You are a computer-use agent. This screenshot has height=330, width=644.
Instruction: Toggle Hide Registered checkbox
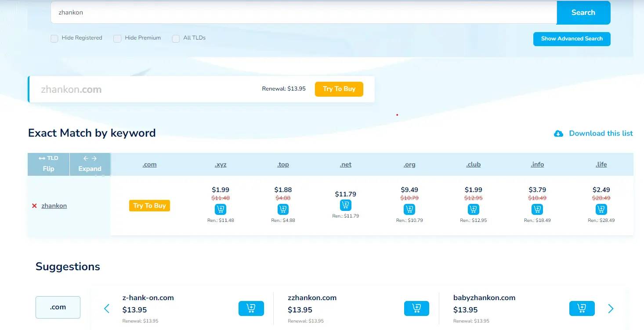54,38
